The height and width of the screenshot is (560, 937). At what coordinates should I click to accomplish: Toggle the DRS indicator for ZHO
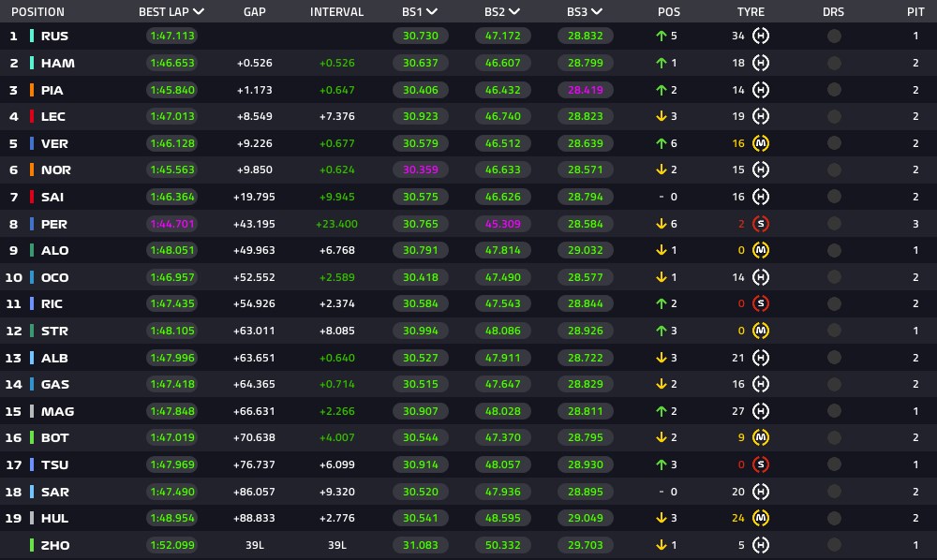pos(834,545)
